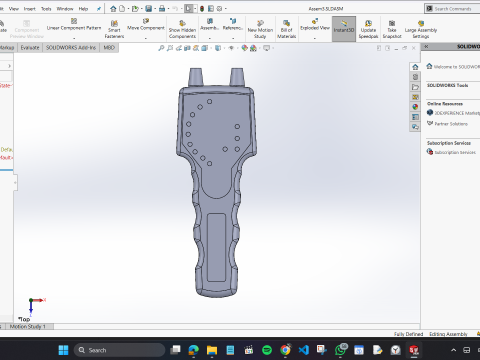This screenshot has height=360, width=480.
Task: Open the Open-file dropdown arrow
Action: [x=141, y=9]
